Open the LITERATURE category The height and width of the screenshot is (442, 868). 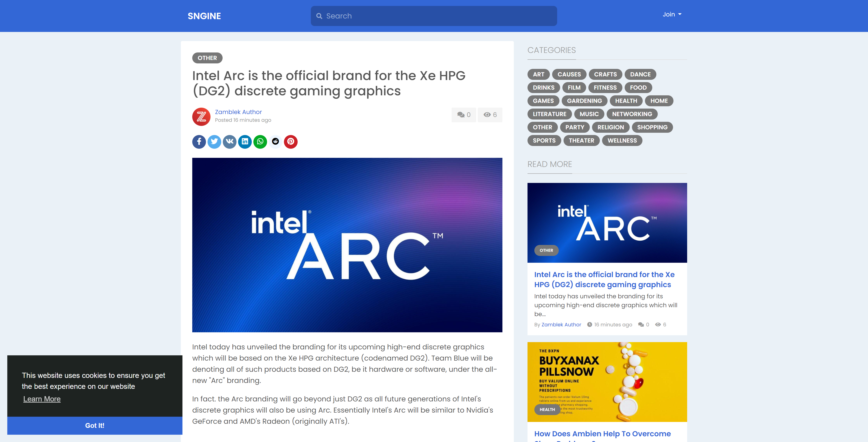coord(549,114)
